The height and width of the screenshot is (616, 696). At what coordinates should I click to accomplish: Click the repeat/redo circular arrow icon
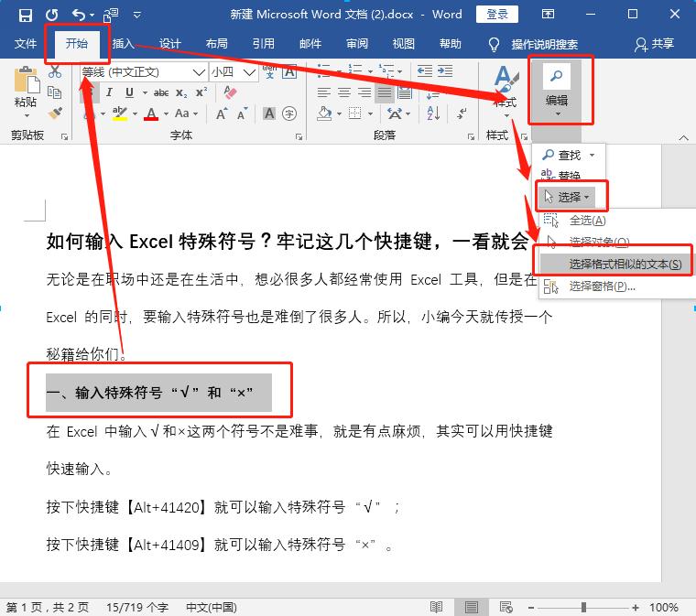coord(52,15)
